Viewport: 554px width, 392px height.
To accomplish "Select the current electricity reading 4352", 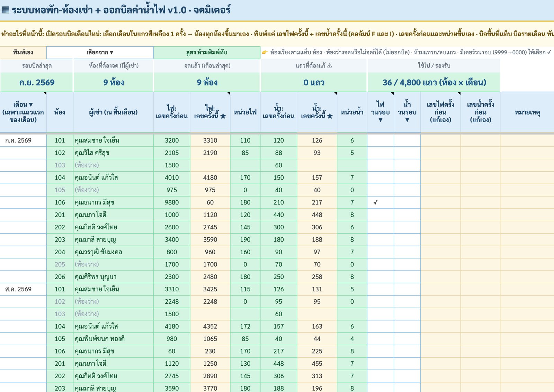I will click(210, 327).
